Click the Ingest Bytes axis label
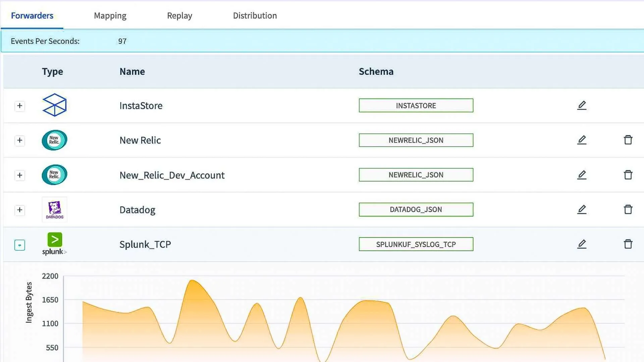This screenshot has height=362, width=644. (x=29, y=302)
